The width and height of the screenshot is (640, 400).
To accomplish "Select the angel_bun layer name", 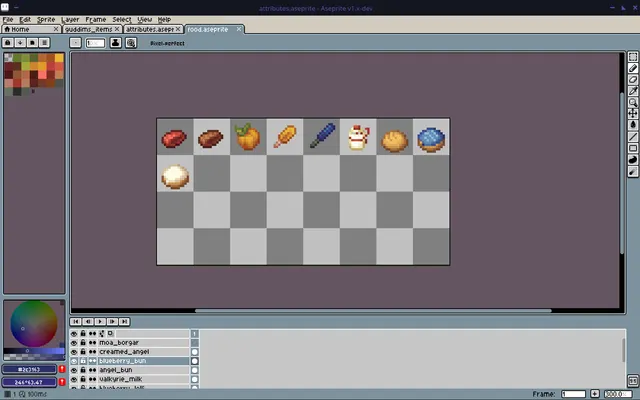I will tap(116, 370).
